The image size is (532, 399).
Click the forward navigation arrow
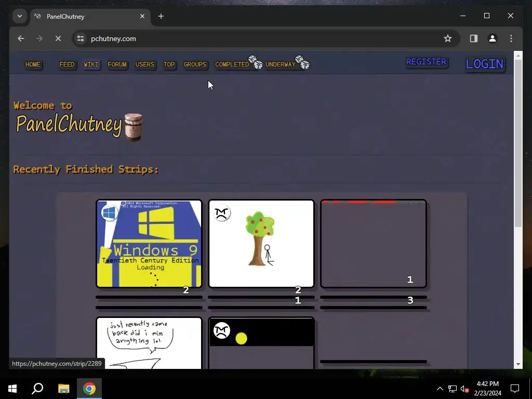click(39, 38)
